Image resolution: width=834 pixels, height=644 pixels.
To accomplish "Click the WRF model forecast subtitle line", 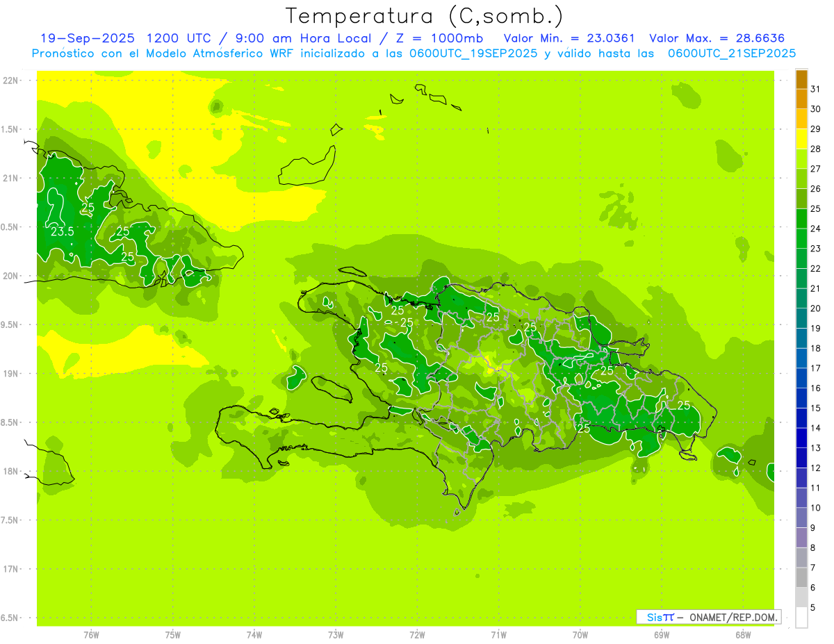I will (x=414, y=53).
